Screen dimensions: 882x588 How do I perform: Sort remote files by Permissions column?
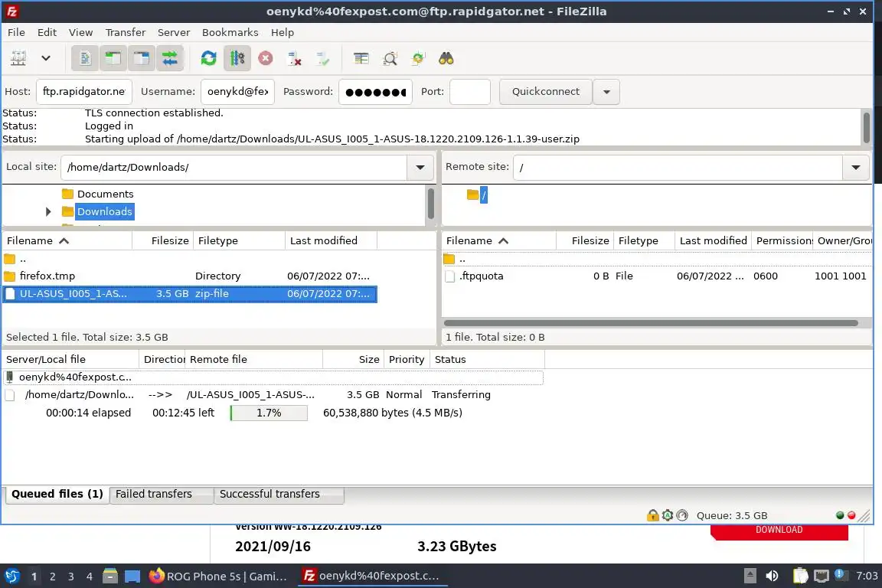(782, 241)
